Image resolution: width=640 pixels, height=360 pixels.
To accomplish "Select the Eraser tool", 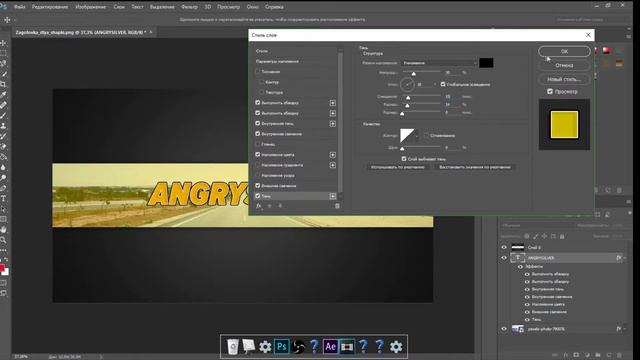I will [x=3, y=147].
